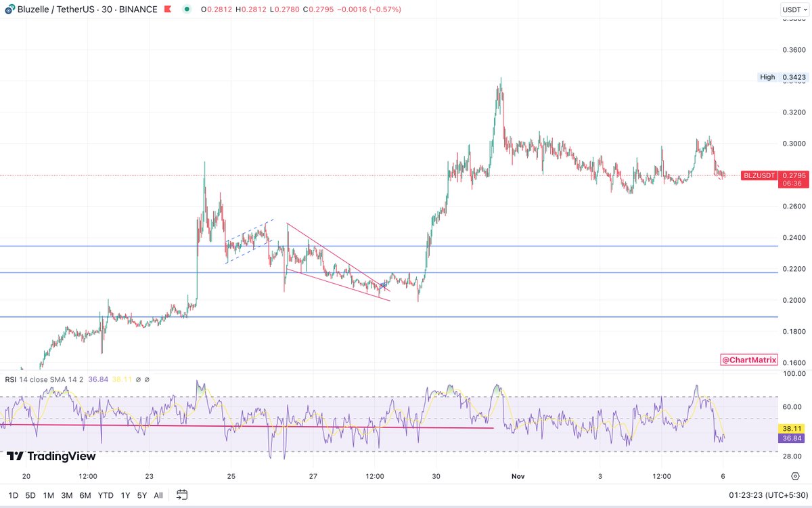Click the purple RSI value 36.84 in the legend
This screenshot has width=812, height=508.
pyautogui.click(x=97, y=379)
